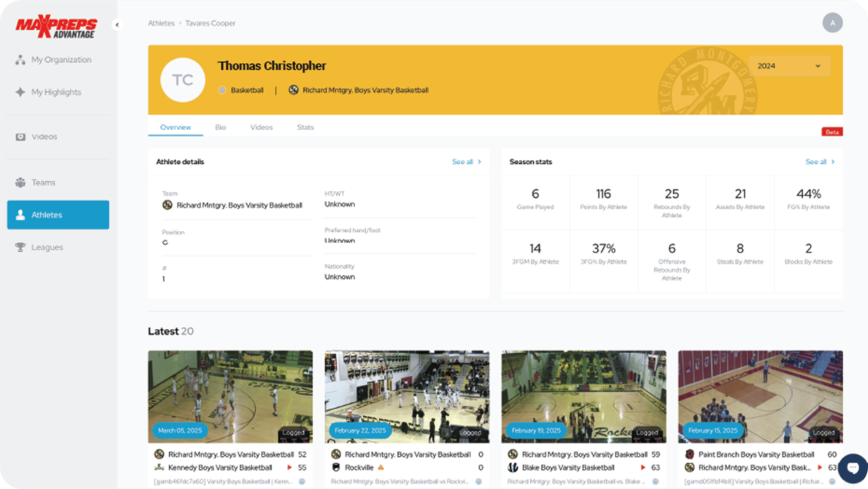Switch to the Overview tab
868x489 pixels.
(175, 127)
